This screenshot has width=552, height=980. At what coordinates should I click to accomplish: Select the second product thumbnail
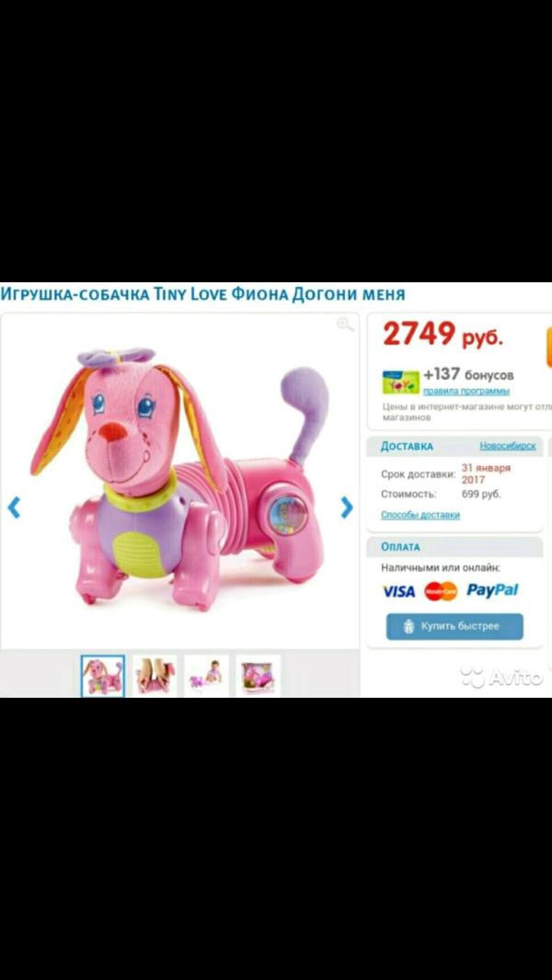point(155,676)
